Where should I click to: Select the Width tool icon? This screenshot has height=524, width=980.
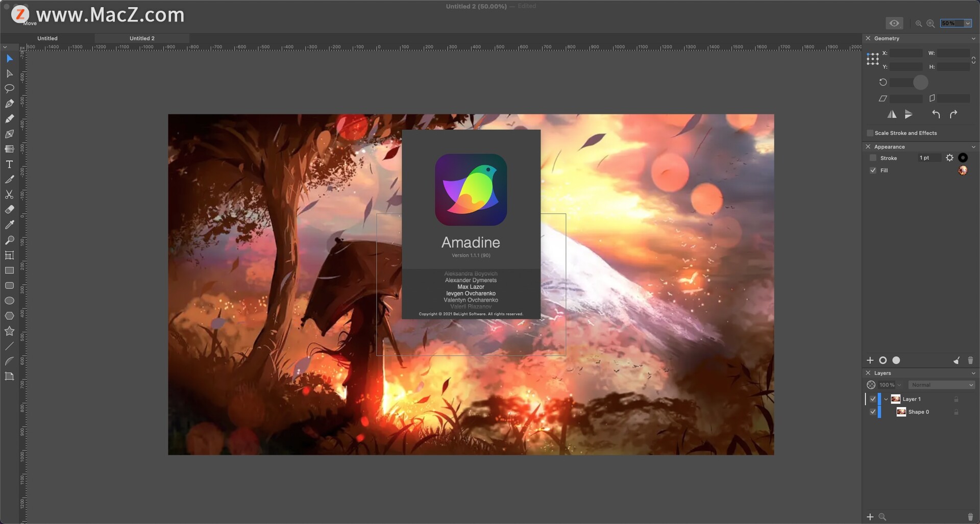(9, 134)
